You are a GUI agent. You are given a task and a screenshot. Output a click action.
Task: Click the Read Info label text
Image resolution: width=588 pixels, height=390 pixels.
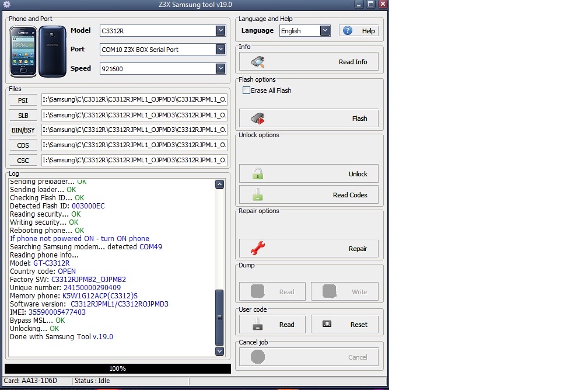pos(353,62)
